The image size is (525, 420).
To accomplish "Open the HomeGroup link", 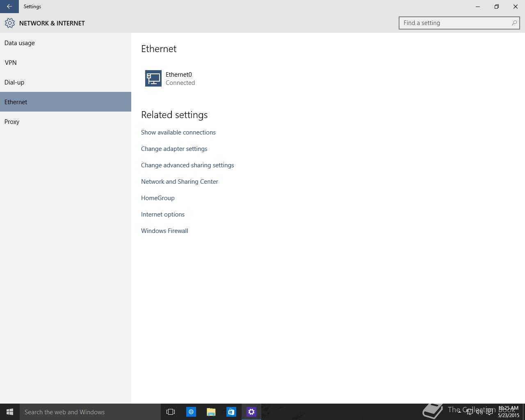I will point(158,198).
